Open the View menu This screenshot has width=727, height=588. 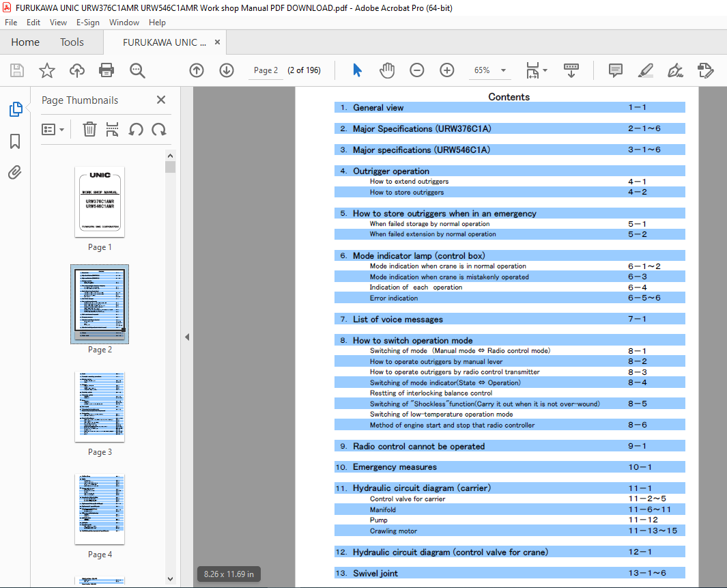point(58,23)
